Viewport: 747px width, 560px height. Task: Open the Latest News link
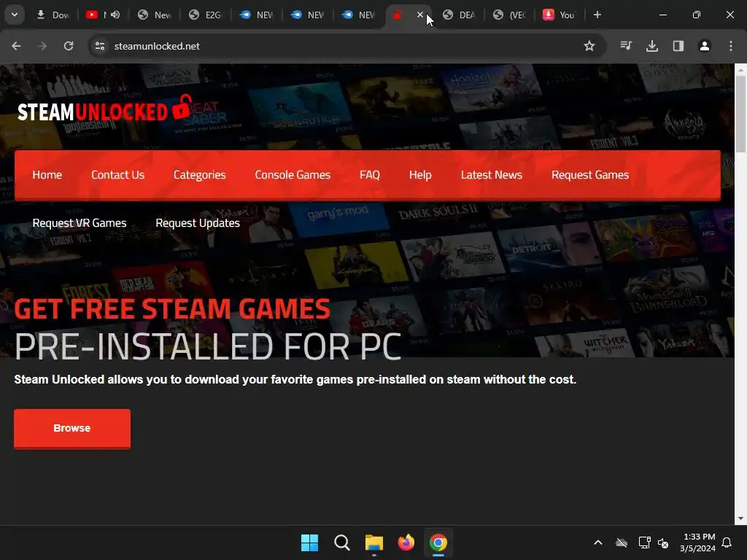[492, 175]
